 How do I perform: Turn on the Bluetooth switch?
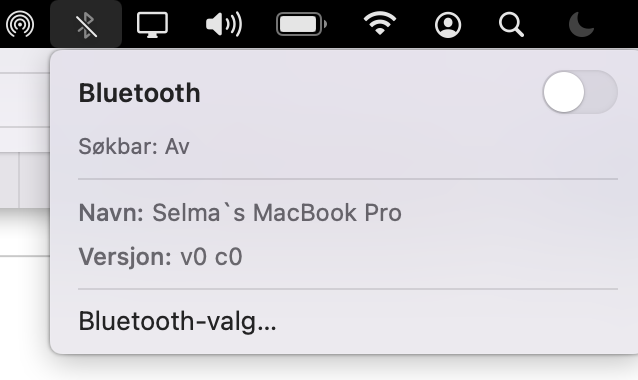click(x=580, y=92)
